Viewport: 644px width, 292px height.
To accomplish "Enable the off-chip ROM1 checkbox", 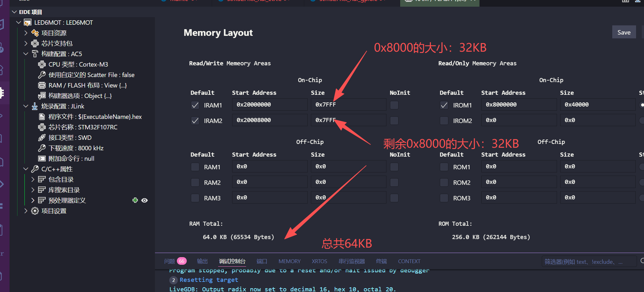I will (444, 167).
